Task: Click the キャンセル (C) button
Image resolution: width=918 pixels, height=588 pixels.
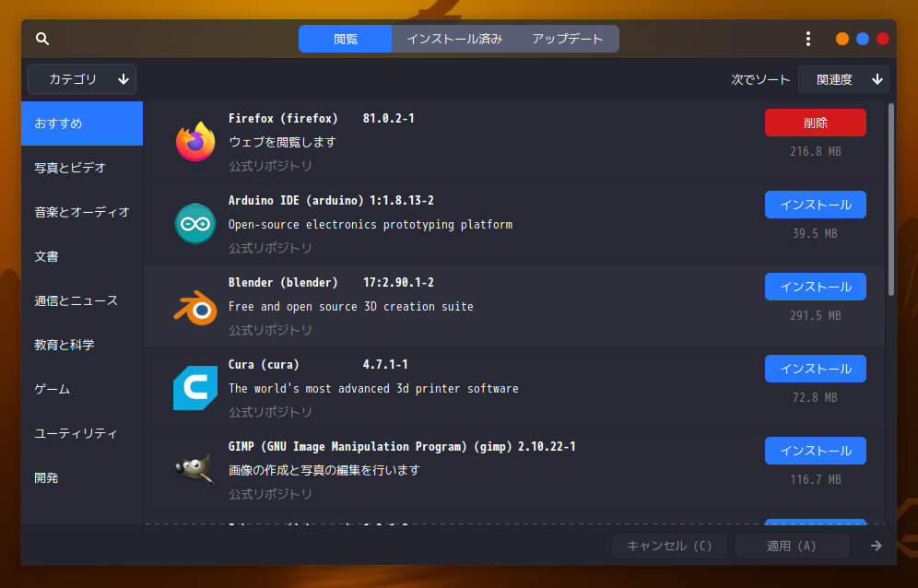Action: point(669,546)
